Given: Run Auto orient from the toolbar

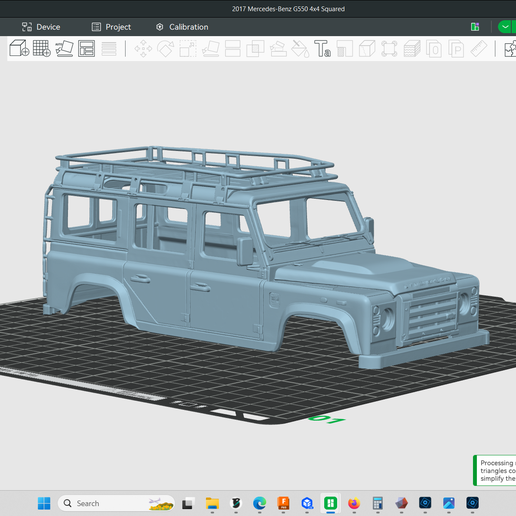Looking at the screenshot, I should tap(64, 48).
